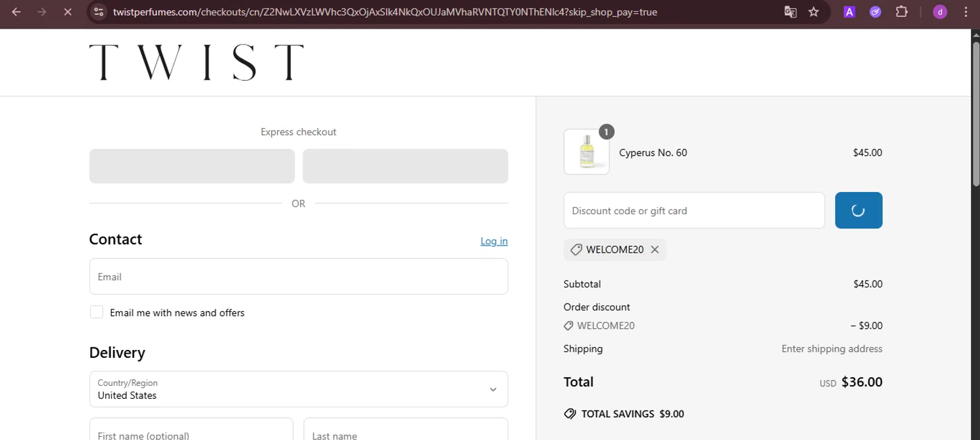This screenshot has height=440, width=980.
Task: Go back to the previous page
Action: point(16,12)
